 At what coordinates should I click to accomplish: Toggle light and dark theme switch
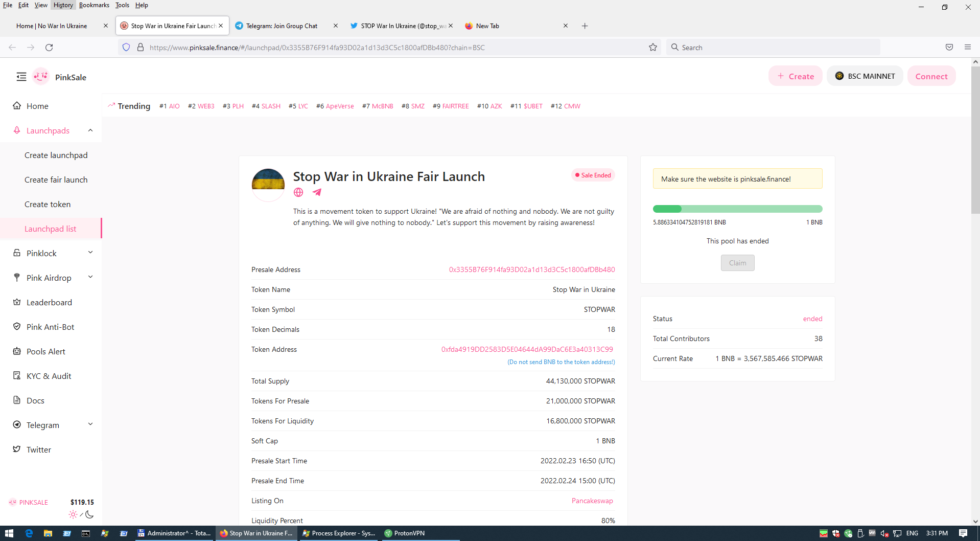click(81, 514)
